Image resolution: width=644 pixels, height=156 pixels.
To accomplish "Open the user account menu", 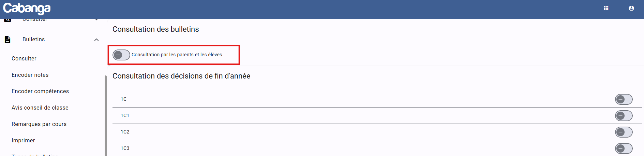I will (631, 8).
